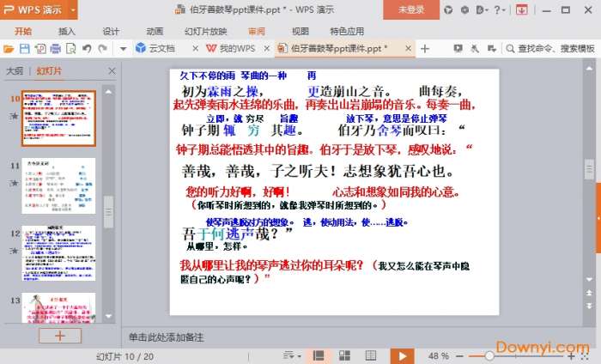Click the Undo arrow icon
The width and height of the screenshot is (601, 364).
86,49
